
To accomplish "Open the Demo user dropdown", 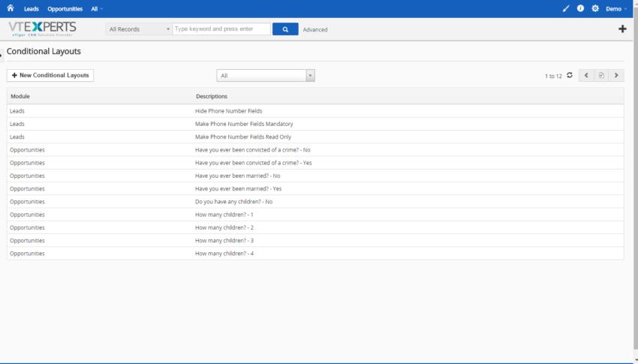I will click(616, 9).
